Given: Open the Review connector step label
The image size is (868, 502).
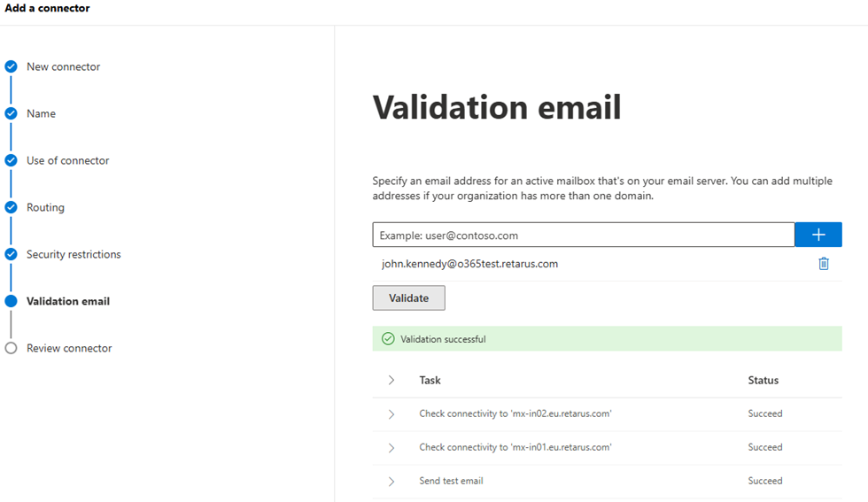Looking at the screenshot, I should (69, 348).
